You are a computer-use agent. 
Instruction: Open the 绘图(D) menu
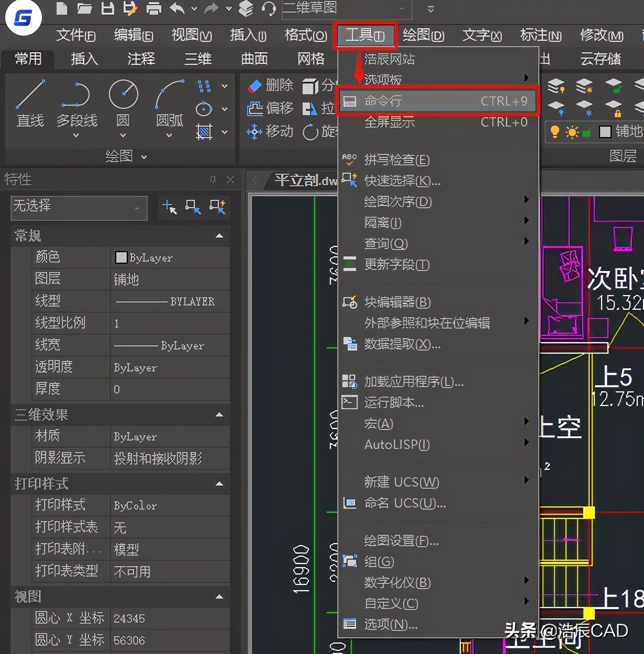pos(423,35)
